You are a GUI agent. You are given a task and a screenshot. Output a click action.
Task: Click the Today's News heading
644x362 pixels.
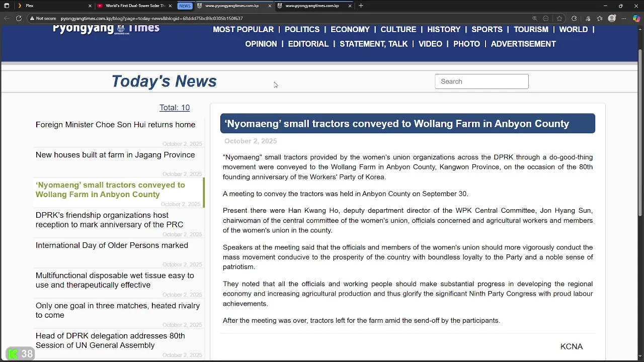164,81
